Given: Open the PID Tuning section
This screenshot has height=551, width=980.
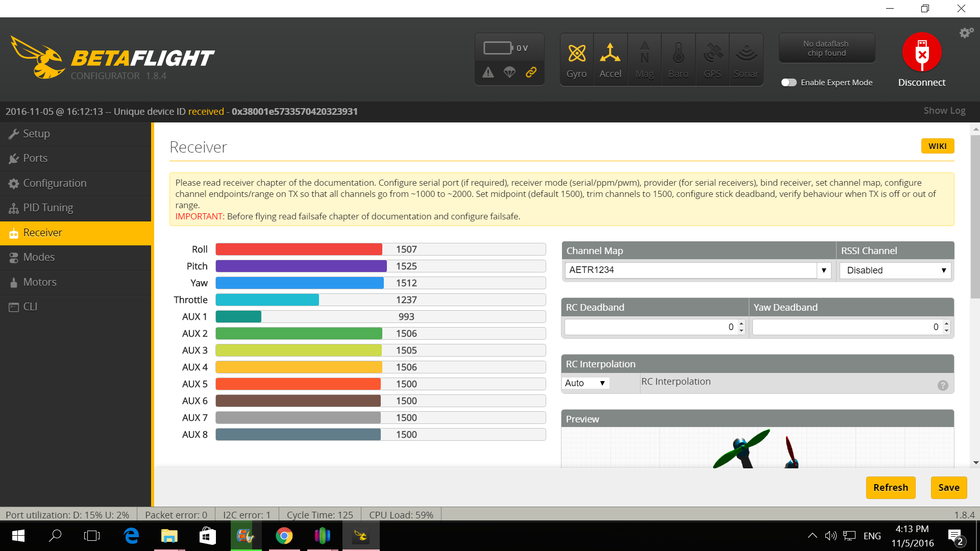Looking at the screenshot, I should coord(47,208).
